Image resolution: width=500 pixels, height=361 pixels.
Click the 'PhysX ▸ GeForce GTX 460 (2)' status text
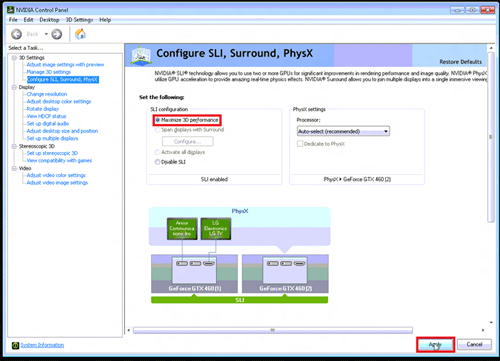pos(357,179)
